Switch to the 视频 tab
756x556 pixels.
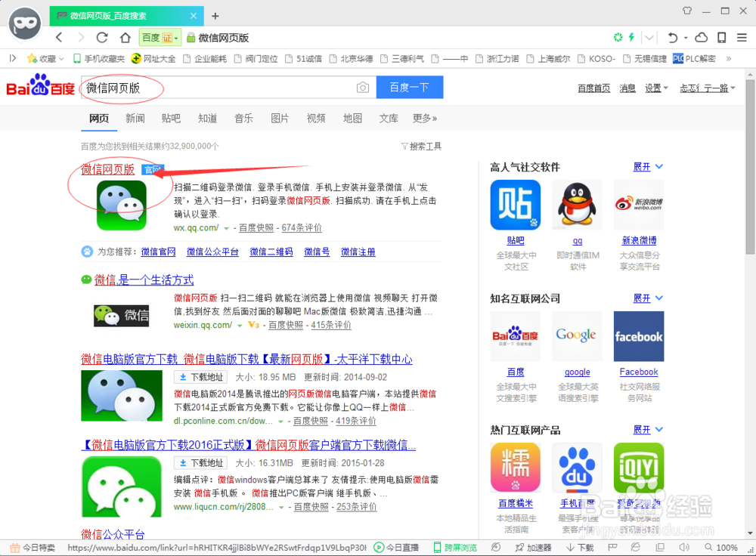tap(316, 119)
